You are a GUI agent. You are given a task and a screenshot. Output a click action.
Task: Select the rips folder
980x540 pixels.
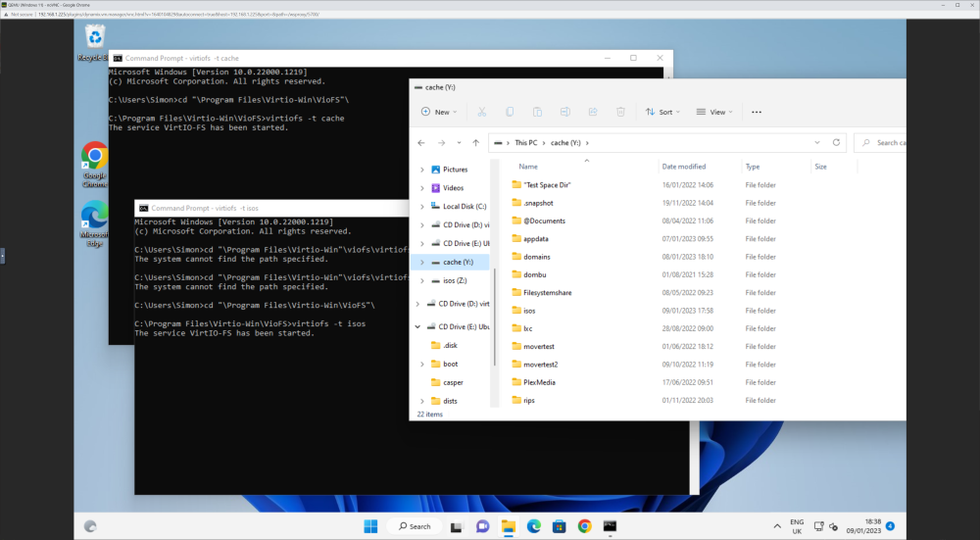pos(529,401)
